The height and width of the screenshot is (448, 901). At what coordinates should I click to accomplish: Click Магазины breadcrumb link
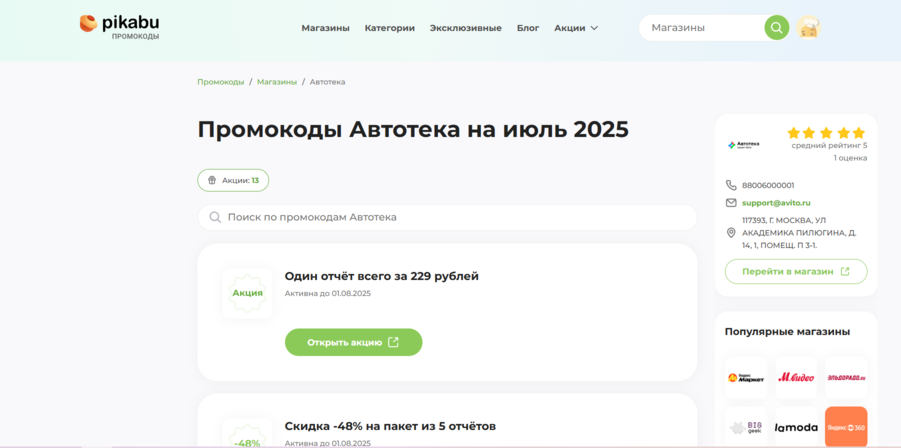(x=277, y=82)
